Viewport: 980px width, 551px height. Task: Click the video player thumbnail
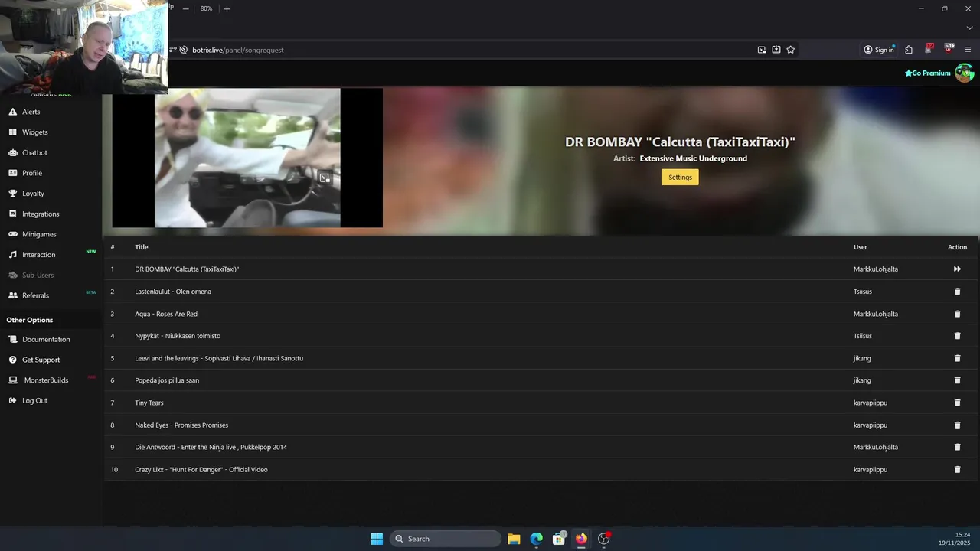pyautogui.click(x=247, y=158)
